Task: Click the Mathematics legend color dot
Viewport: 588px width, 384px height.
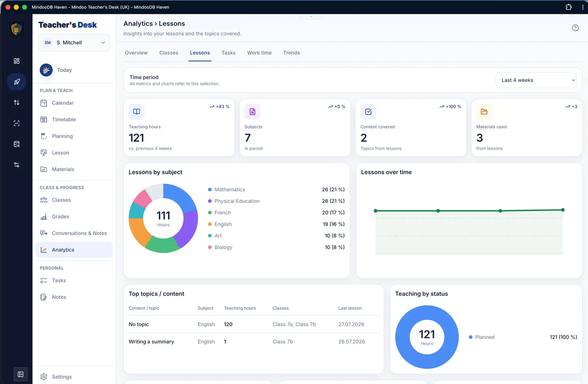Action: (210, 190)
